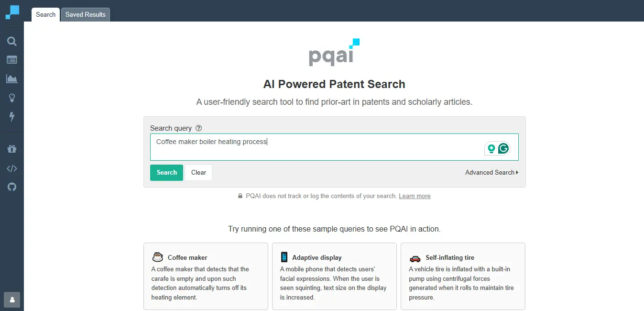Click the PQAI logo in top-left corner

pos(12,12)
